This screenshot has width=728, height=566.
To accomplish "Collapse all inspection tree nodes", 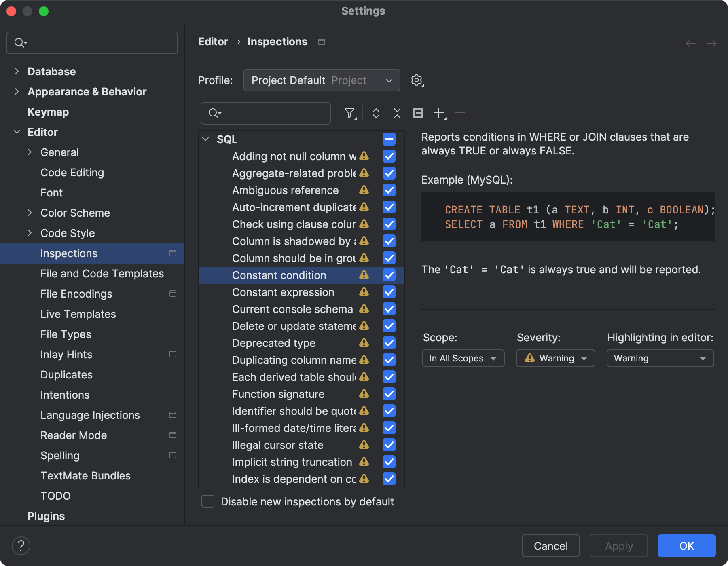I will 397,113.
